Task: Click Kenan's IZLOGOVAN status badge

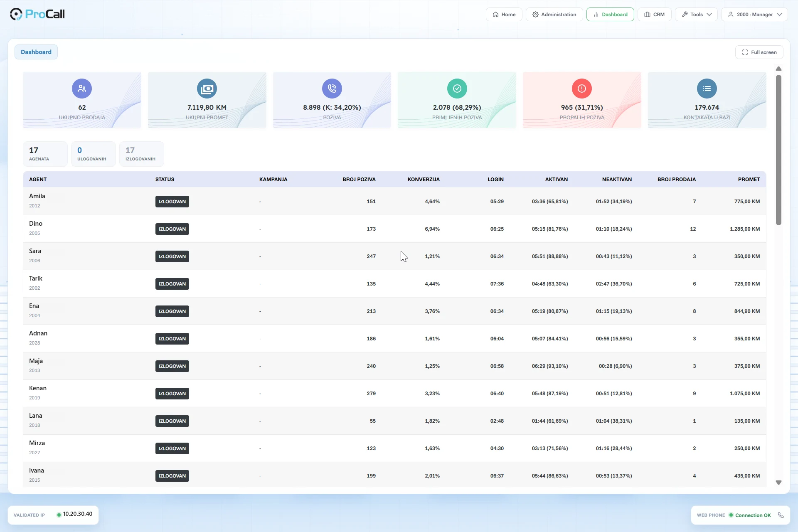Action: tap(172, 394)
